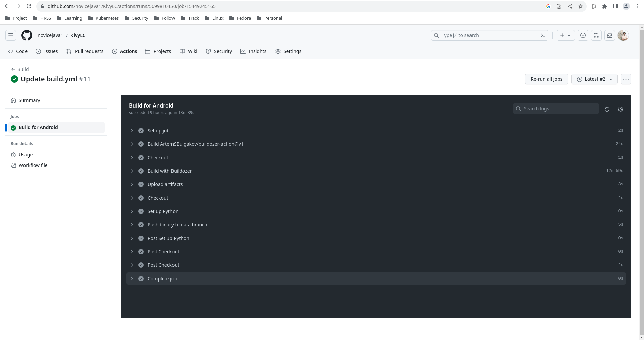Viewport: 644px width, 340px height.
Task: Open the create new plus dropdown
Action: click(565, 35)
